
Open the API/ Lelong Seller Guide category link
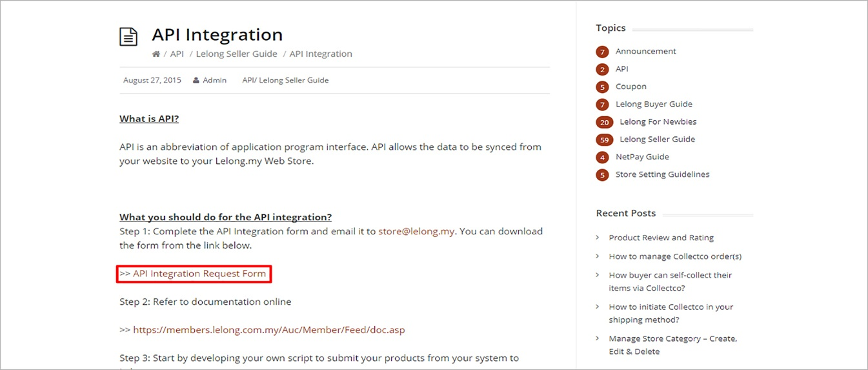pyautogui.click(x=285, y=80)
